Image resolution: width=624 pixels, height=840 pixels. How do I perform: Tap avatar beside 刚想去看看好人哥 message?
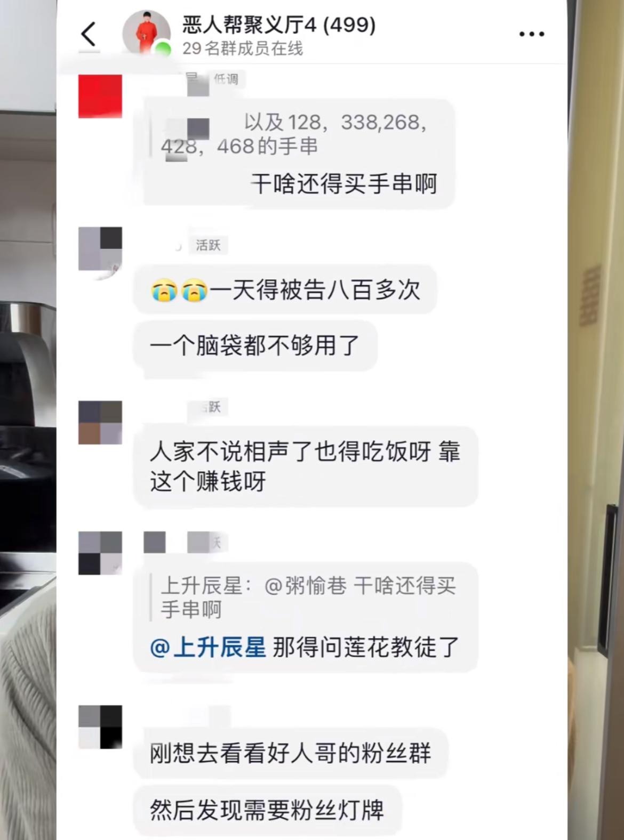(100, 727)
